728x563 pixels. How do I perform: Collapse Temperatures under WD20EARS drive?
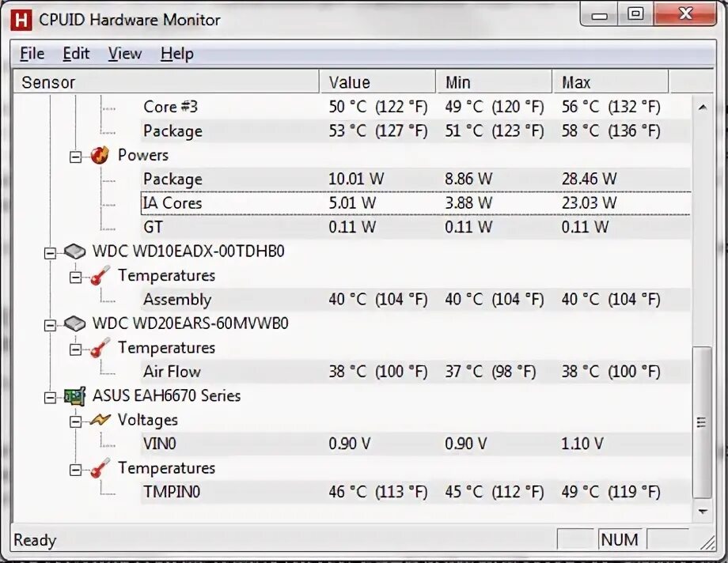(x=75, y=350)
